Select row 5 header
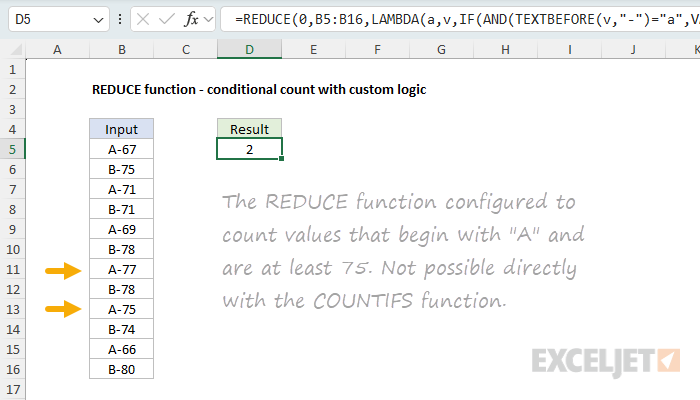This screenshot has width=700, height=400. point(12,149)
